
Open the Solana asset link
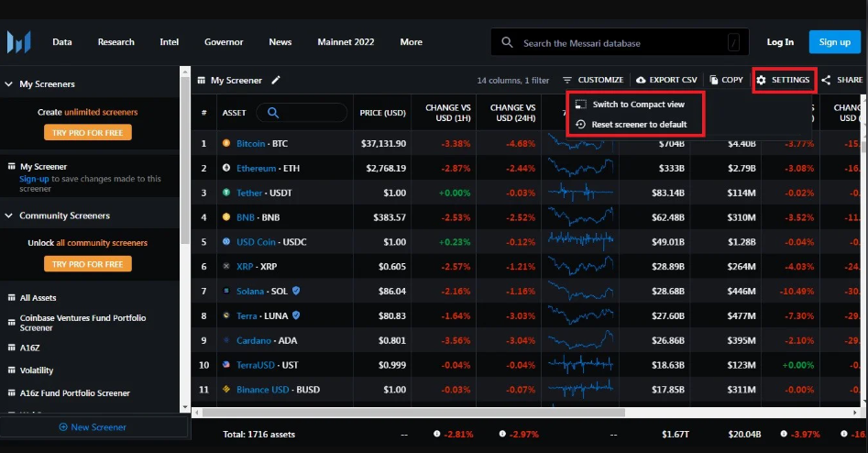point(250,292)
